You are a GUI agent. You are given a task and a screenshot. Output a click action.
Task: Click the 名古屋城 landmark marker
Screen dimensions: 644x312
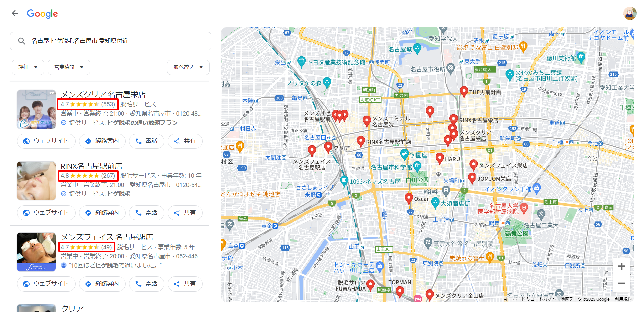pyautogui.click(x=417, y=49)
